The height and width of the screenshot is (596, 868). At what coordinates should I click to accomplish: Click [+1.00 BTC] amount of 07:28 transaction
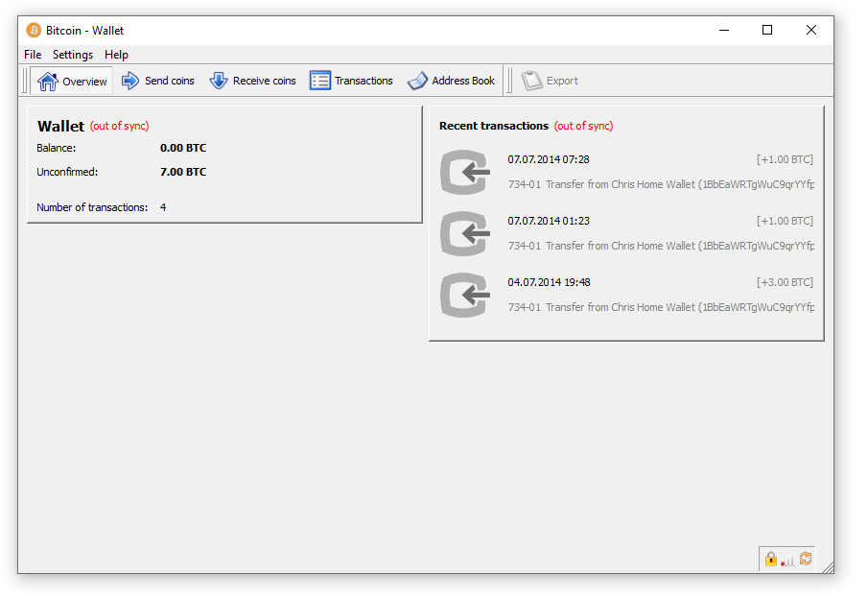[785, 159]
